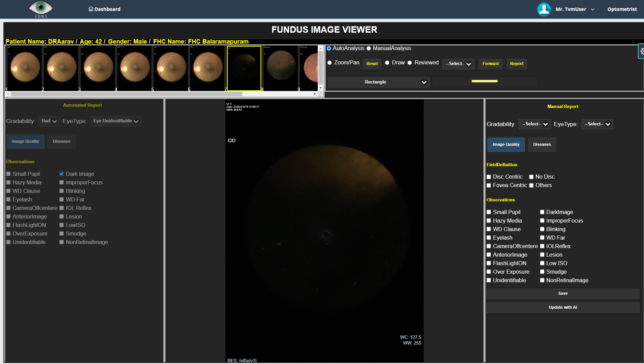Switch to manual Diseases tab
The width and height of the screenshot is (644, 364).
coord(542,145)
